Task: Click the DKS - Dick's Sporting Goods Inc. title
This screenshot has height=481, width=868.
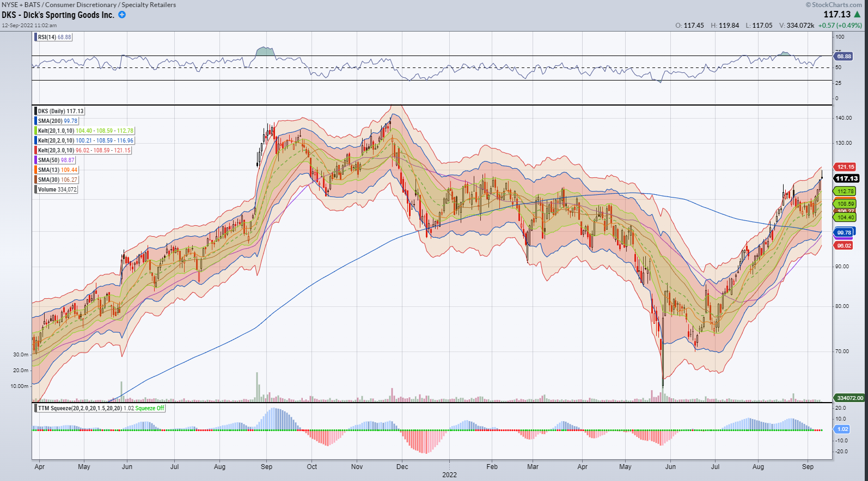Action: (58, 15)
